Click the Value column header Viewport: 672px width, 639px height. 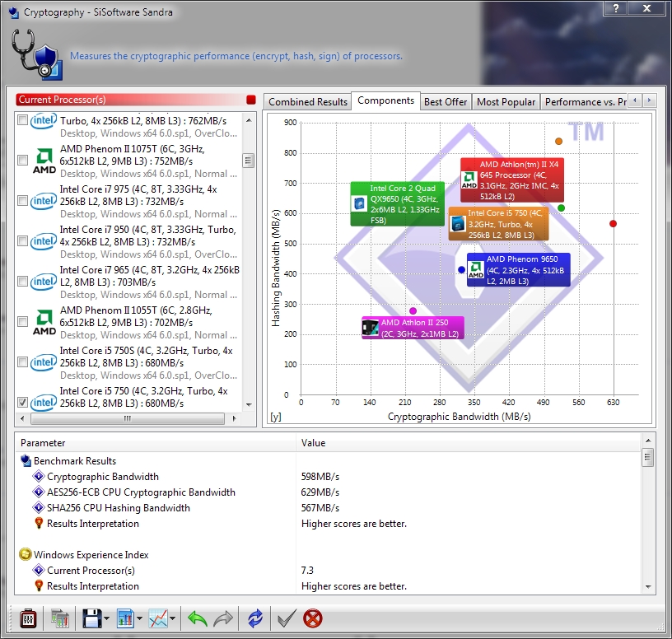(x=469, y=443)
